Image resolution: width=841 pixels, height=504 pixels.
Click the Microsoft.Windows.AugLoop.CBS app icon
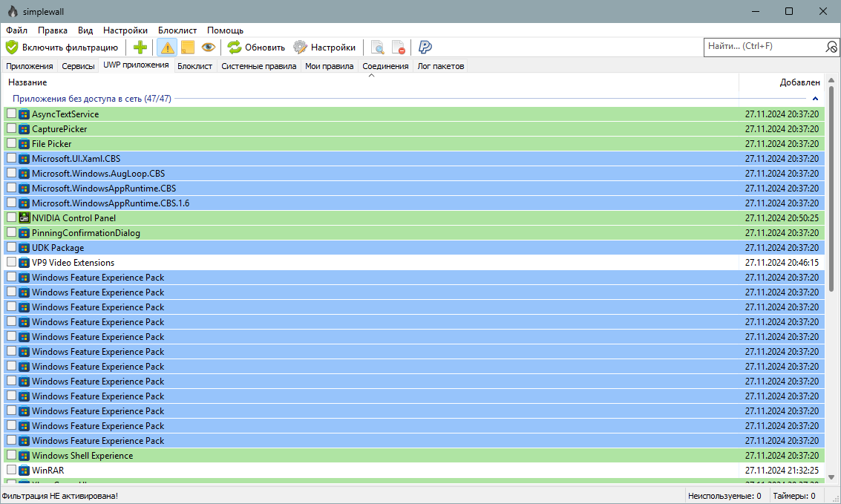(24, 174)
